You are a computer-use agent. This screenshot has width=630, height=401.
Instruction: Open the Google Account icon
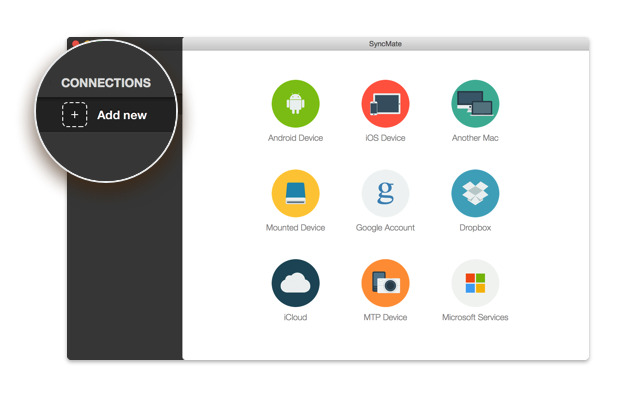[385, 193]
